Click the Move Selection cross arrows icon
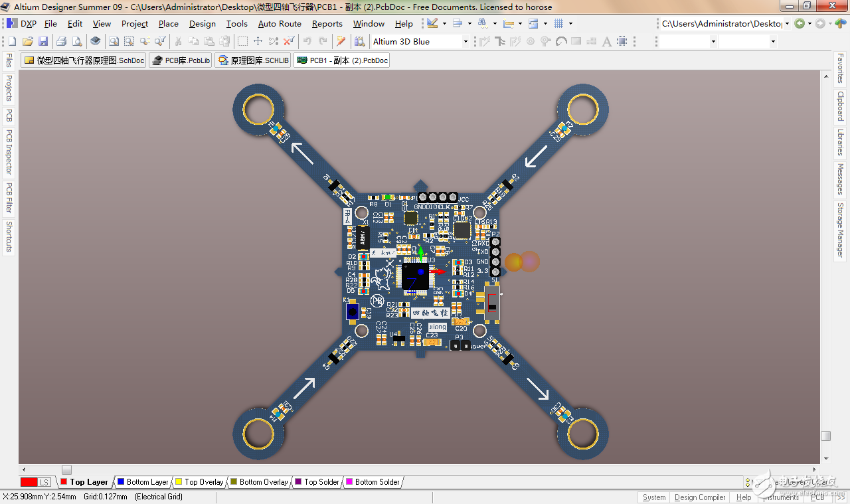 click(x=258, y=41)
